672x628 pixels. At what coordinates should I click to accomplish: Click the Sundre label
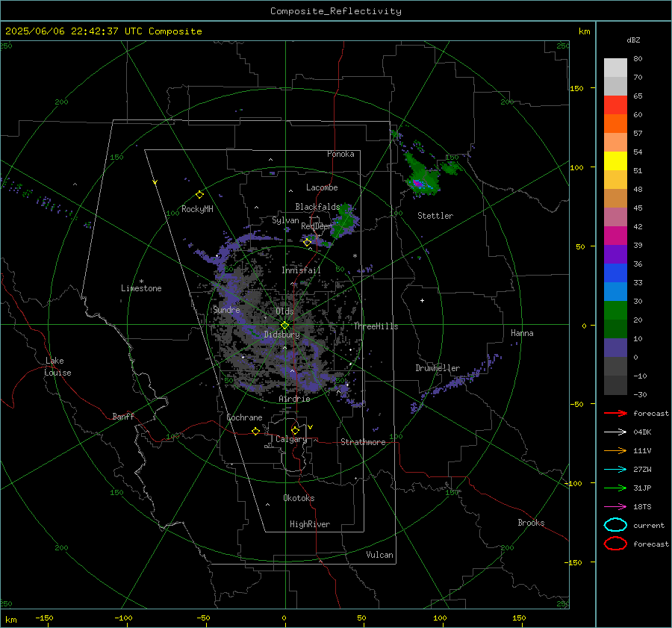(227, 310)
